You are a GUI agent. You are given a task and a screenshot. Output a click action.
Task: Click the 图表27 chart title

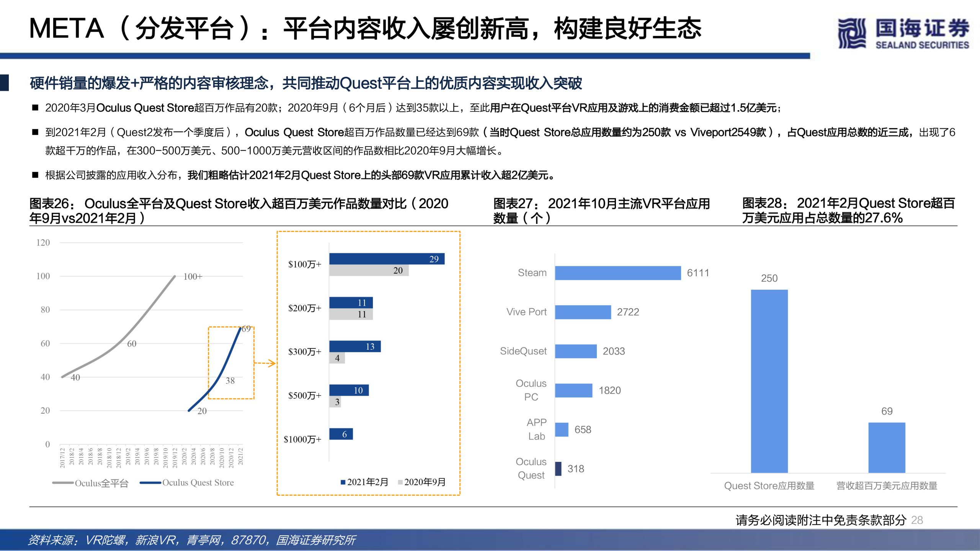601,210
